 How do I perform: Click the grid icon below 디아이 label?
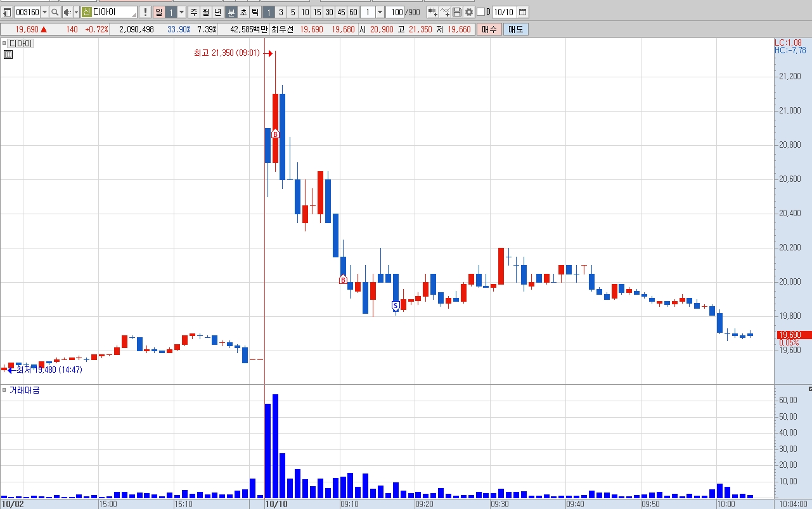point(8,55)
